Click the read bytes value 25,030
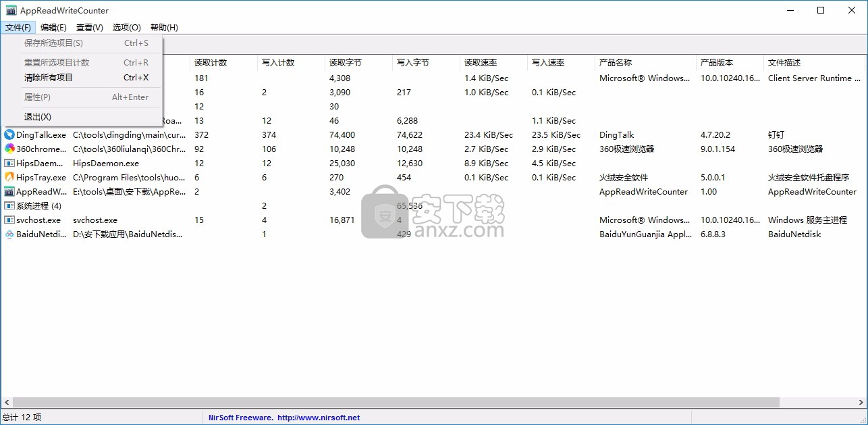Viewport: 868px width, 425px height. (x=342, y=164)
